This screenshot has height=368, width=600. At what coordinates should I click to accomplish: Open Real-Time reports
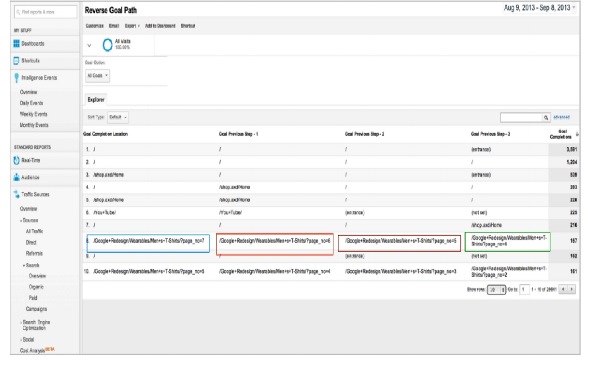click(x=31, y=160)
